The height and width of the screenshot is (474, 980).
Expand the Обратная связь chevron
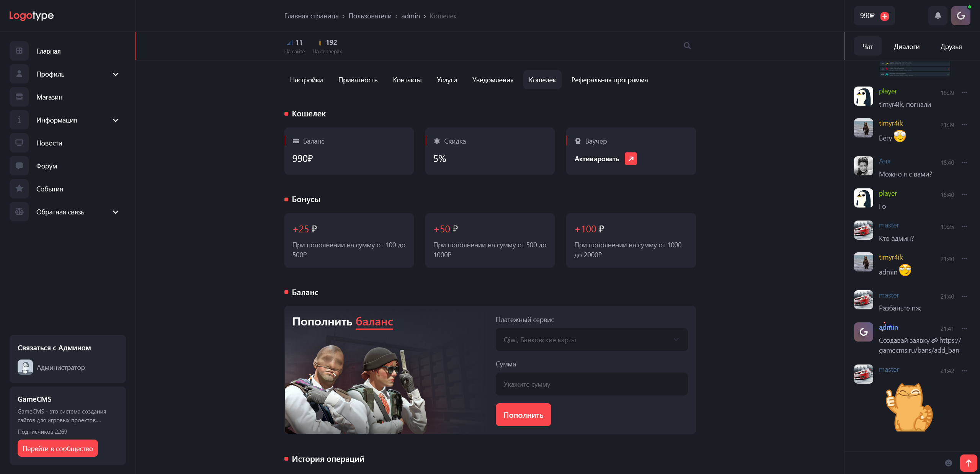[116, 212]
